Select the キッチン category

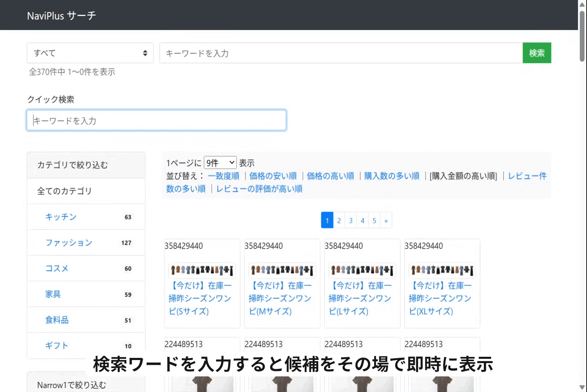60,217
